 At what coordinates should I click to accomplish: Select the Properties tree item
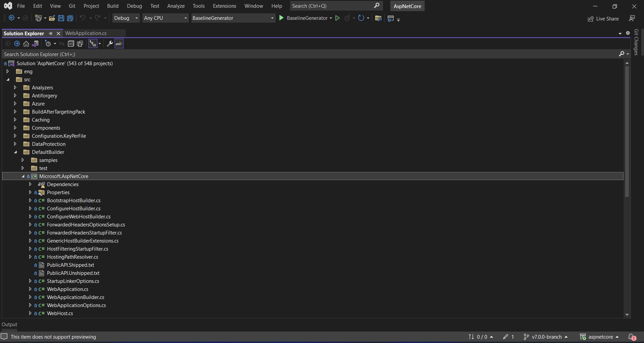[58, 192]
